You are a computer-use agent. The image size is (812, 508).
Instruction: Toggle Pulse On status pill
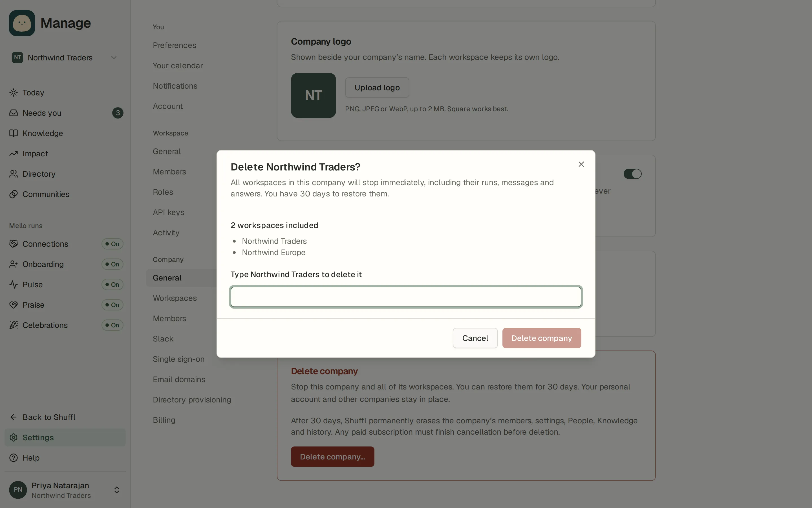112,284
